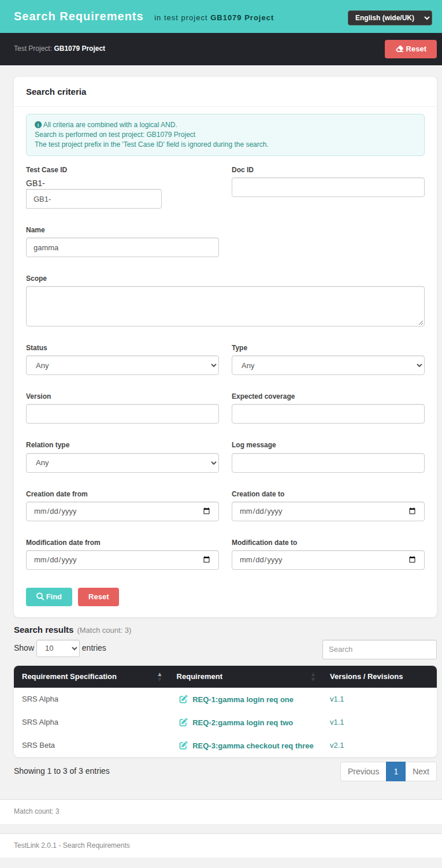The height and width of the screenshot is (868, 442).
Task: Click the info icon in the criteria notice
Action: [x=38, y=124]
